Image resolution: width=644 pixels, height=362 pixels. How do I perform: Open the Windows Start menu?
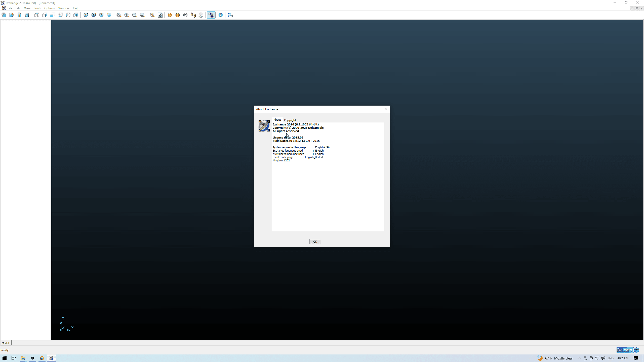[4, 358]
